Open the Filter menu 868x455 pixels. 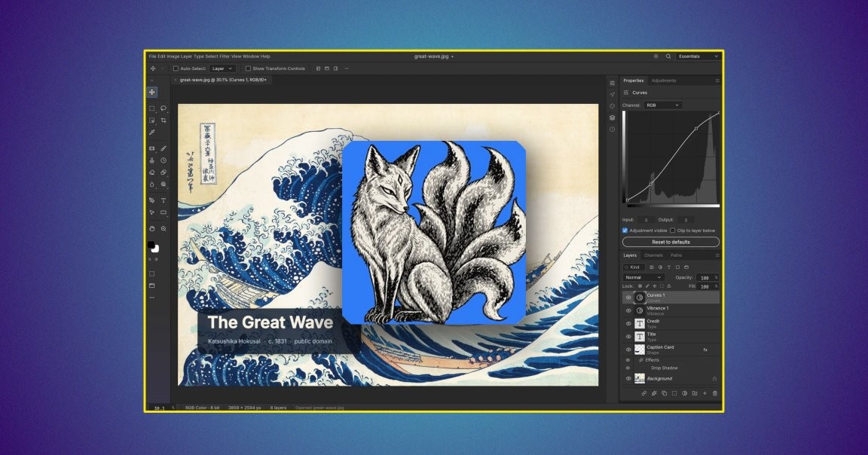point(225,56)
